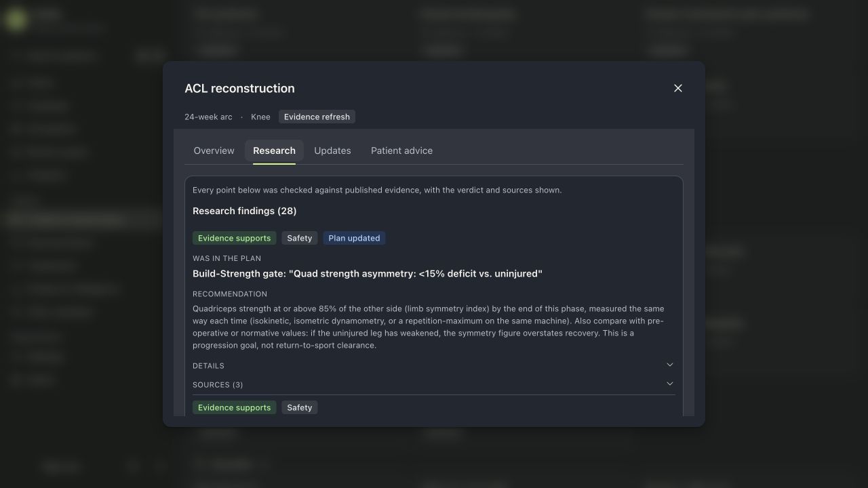Click the 'Every point below was checked' sentence
Image resolution: width=868 pixels, height=488 pixels.
(x=377, y=190)
